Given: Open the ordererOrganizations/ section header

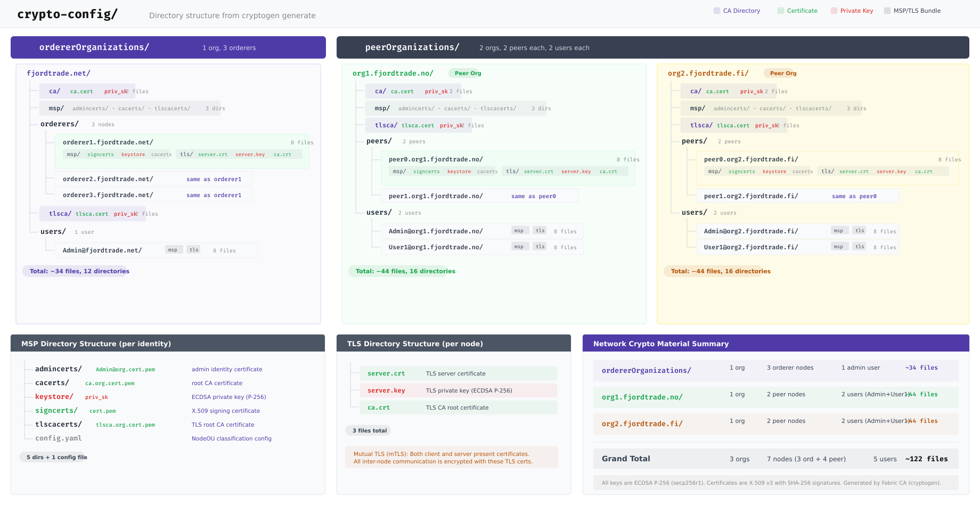Looking at the screenshot, I should tap(94, 47).
